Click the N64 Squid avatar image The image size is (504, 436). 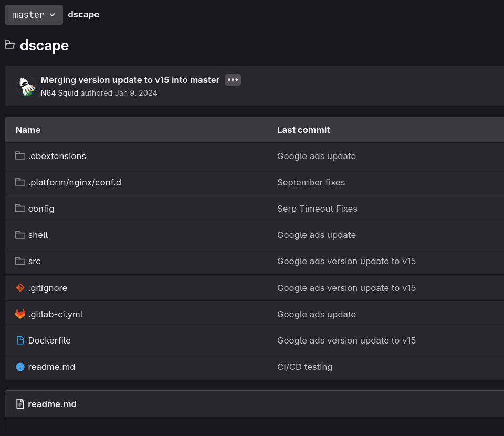(x=26, y=86)
